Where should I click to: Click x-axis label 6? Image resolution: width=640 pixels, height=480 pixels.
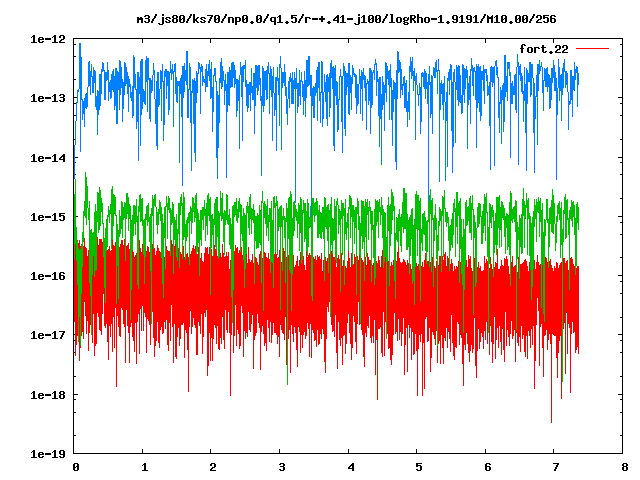pyautogui.click(x=488, y=467)
